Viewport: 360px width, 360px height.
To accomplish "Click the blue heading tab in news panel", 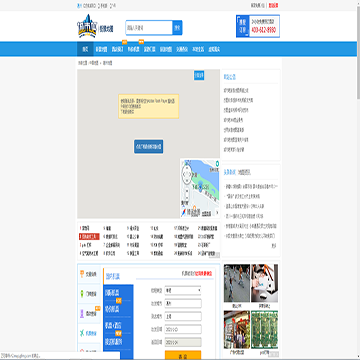I will click(x=230, y=172).
